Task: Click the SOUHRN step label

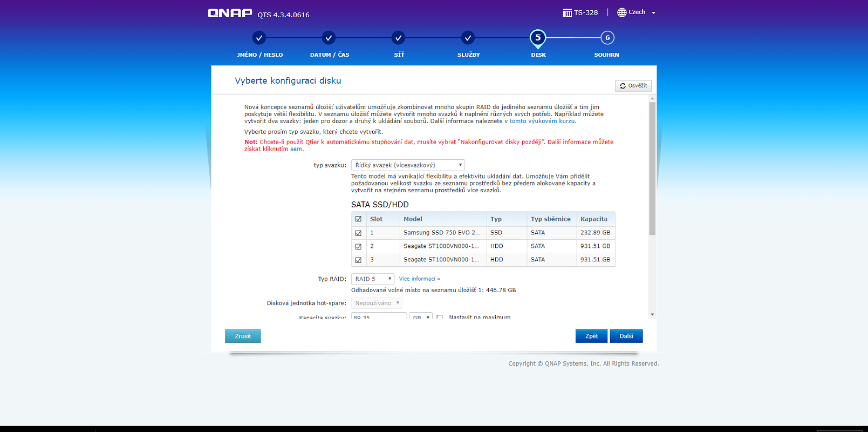Action: [x=607, y=55]
